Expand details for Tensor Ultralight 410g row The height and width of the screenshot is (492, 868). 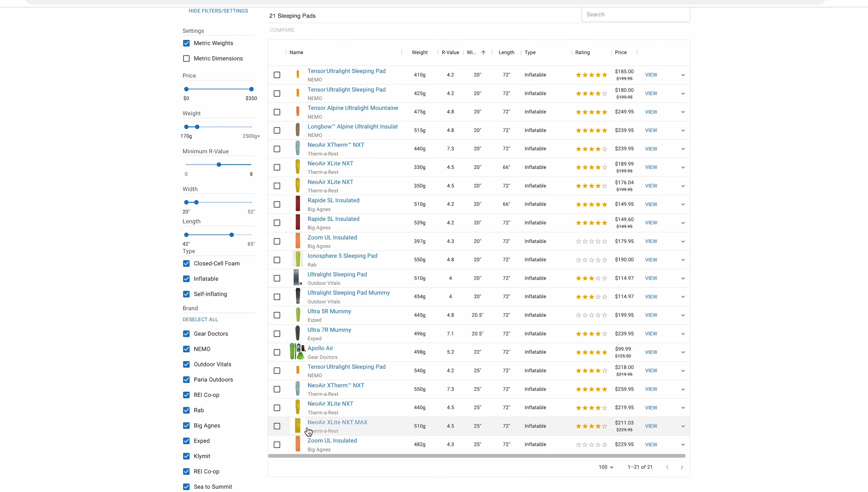pos(683,75)
